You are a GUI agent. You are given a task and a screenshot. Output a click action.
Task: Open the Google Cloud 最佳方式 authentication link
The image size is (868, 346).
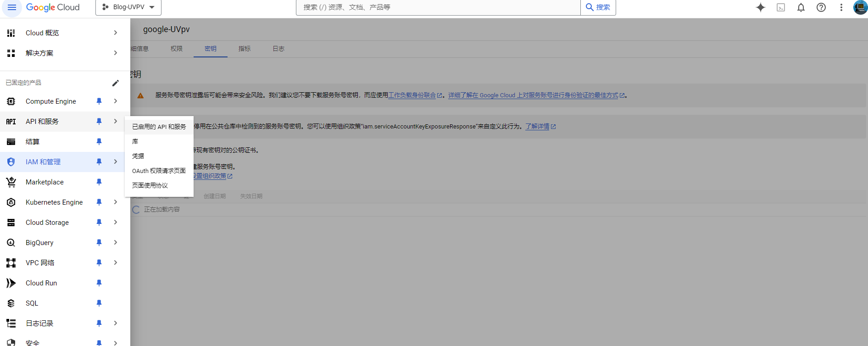point(536,95)
